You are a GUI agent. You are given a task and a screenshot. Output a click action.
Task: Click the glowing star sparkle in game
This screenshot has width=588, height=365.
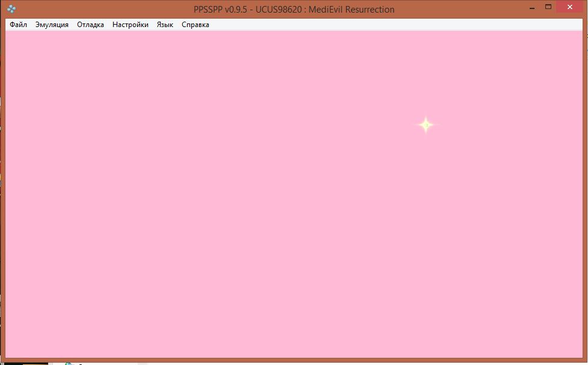(x=426, y=124)
